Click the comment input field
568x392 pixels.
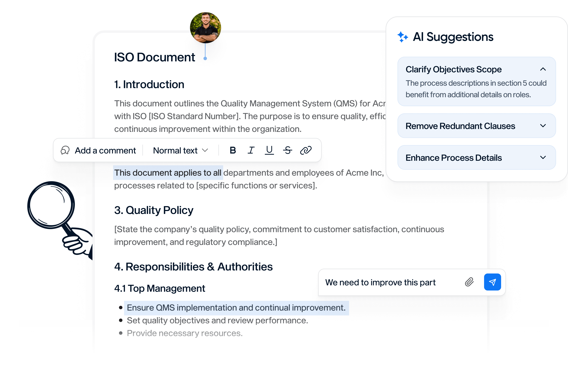391,282
